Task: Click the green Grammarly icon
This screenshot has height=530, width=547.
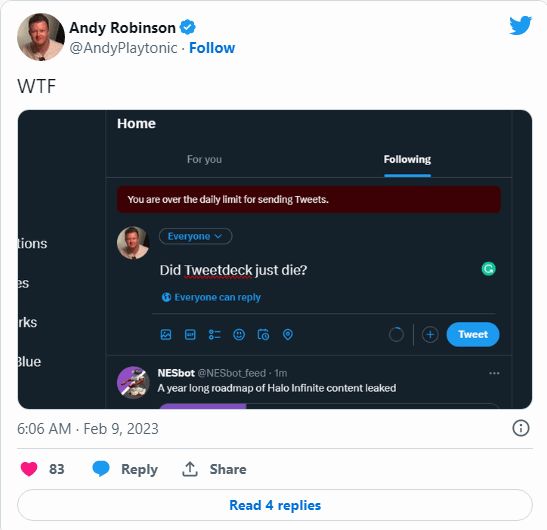Action: click(x=488, y=269)
